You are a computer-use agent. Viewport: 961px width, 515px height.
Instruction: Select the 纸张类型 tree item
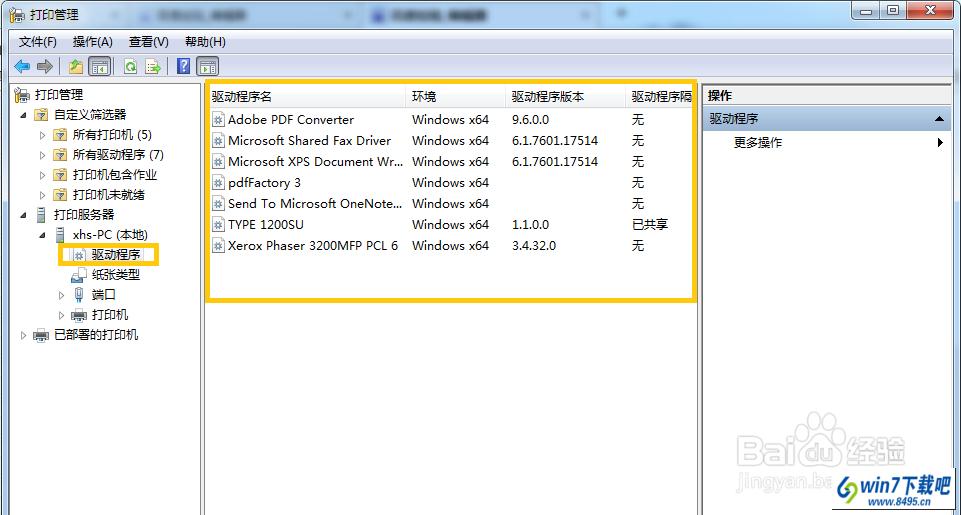(x=116, y=275)
